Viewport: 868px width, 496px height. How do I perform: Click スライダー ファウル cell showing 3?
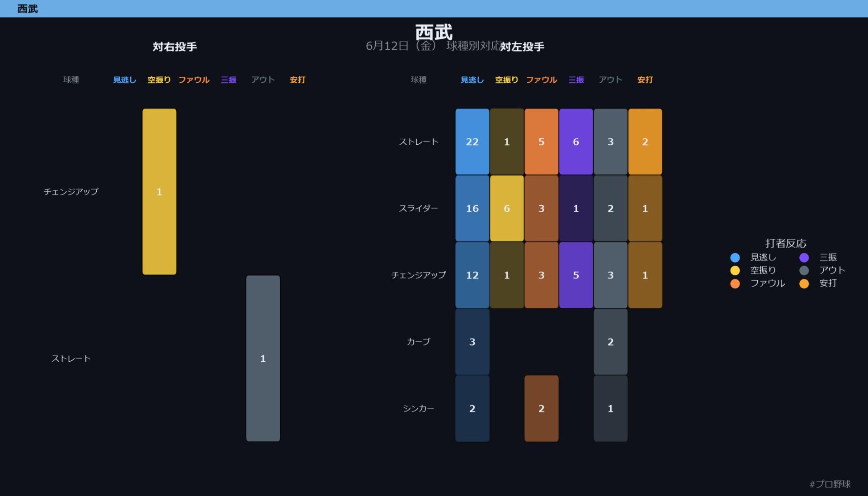click(x=542, y=208)
